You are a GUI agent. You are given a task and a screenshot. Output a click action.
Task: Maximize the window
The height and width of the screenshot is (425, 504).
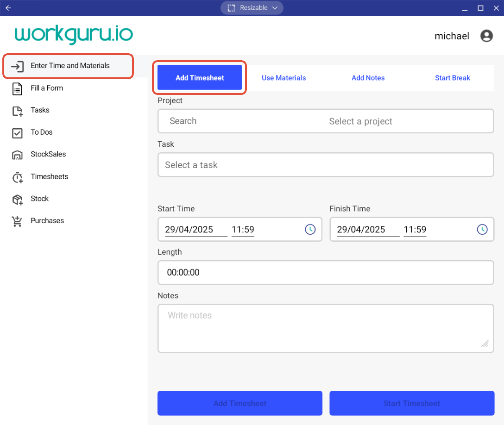point(480,8)
